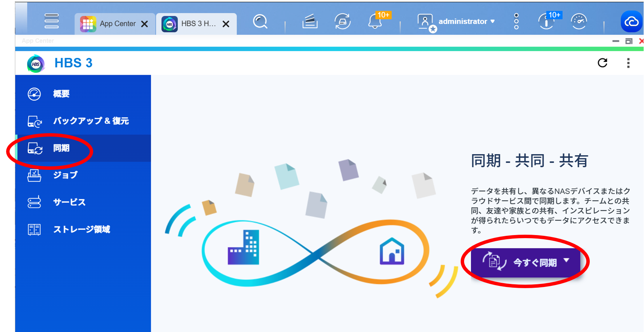Close the App Center tab
The width and height of the screenshot is (644, 332).
pos(144,24)
